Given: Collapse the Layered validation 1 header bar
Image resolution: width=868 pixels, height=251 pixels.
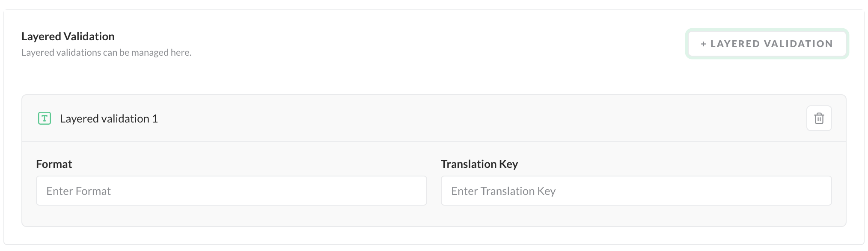Looking at the screenshot, I should [x=428, y=118].
